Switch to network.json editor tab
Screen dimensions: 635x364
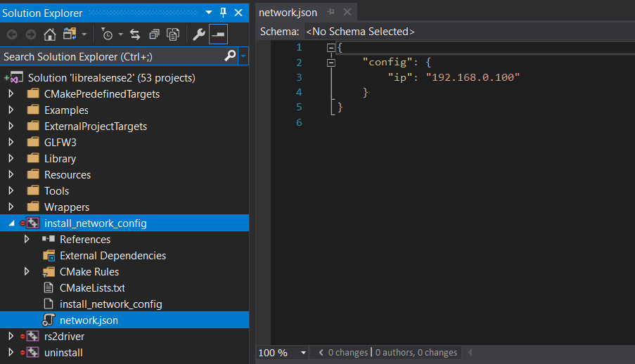(x=288, y=13)
